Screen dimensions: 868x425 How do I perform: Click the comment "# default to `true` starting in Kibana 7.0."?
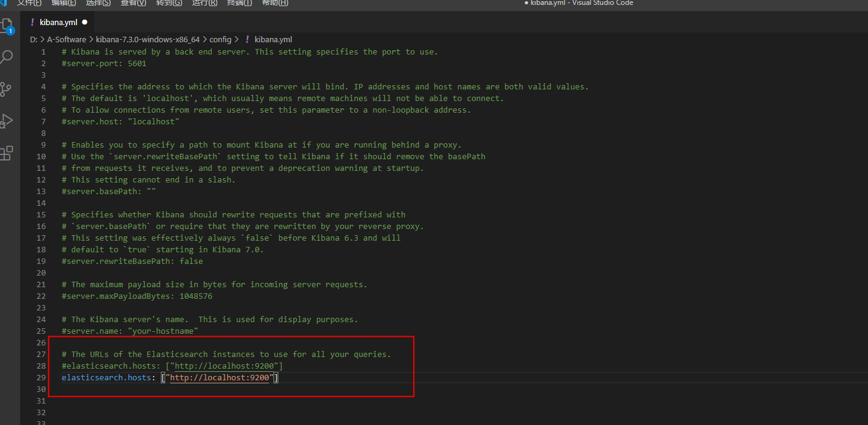point(163,250)
